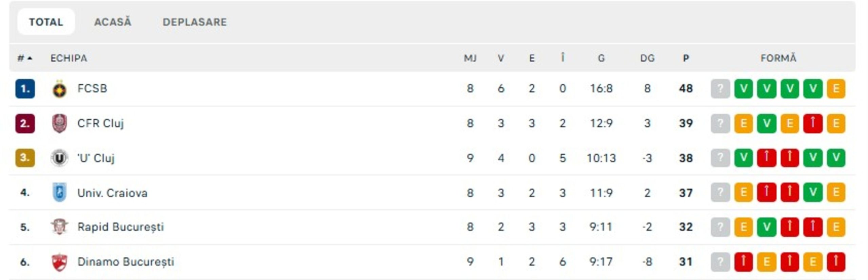Sort standings by the P points header

point(686,58)
